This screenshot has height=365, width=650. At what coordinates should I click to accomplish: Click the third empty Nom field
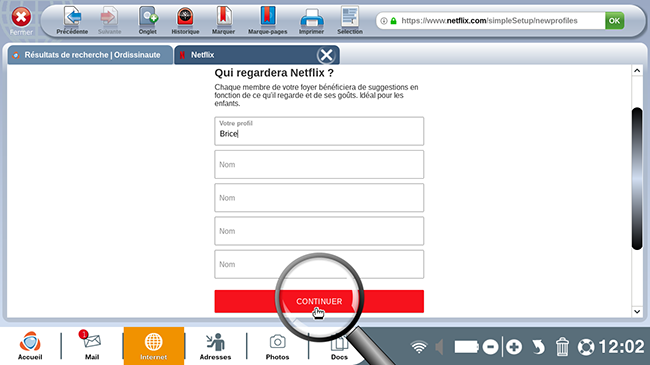point(319,231)
